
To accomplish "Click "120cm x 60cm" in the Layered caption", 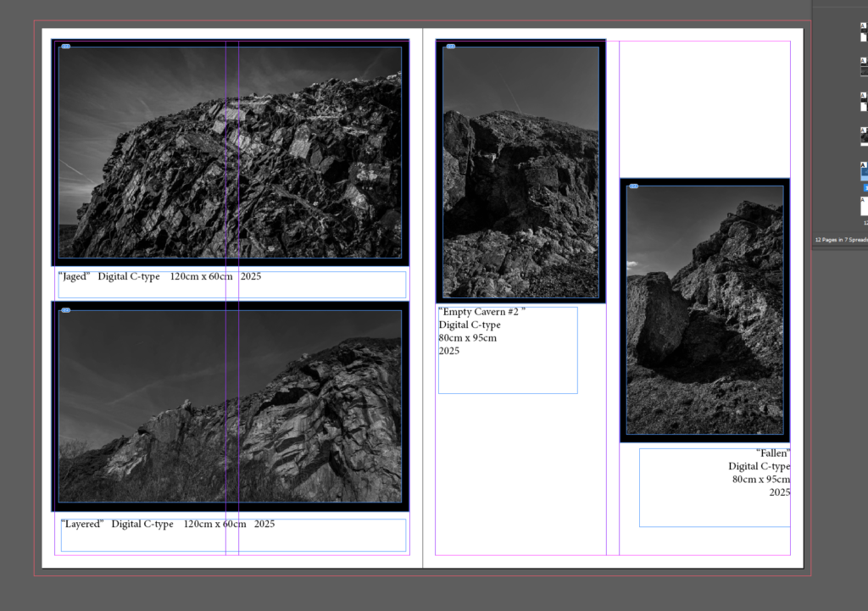I will click(x=214, y=524).
